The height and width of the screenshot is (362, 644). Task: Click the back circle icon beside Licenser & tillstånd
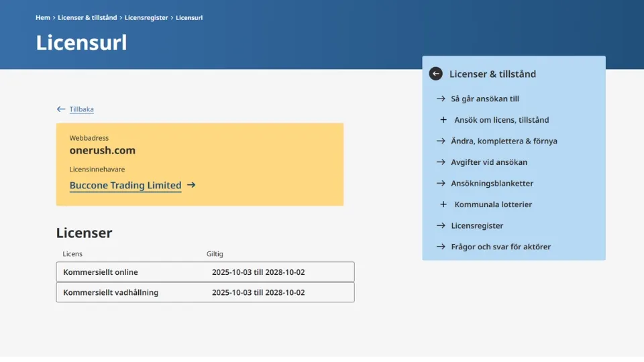click(x=435, y=74)
